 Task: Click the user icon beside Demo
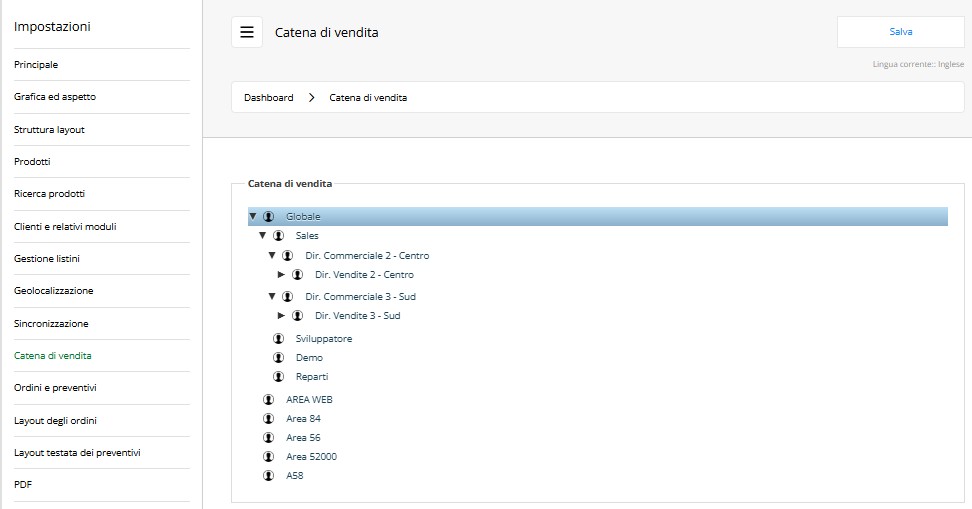[x=278, y=358]
